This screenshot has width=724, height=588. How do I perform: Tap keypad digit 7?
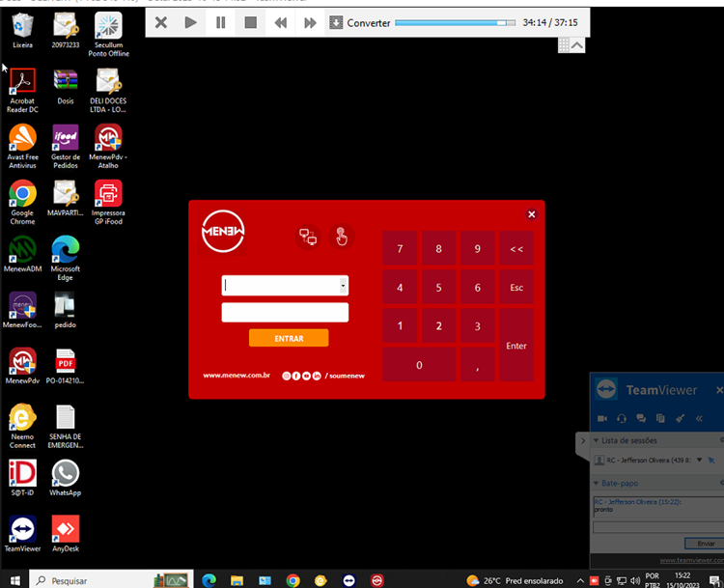tap(400, 248)
